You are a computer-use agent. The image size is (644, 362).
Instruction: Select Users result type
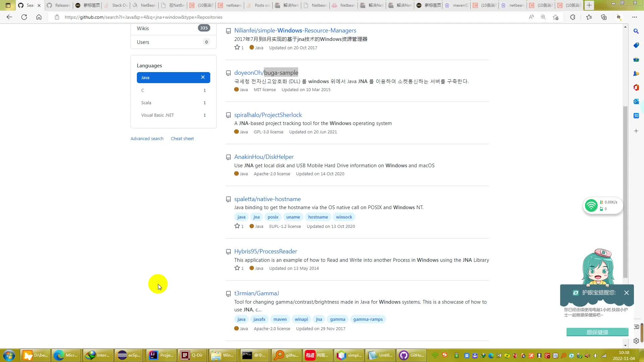pos(173,42)
